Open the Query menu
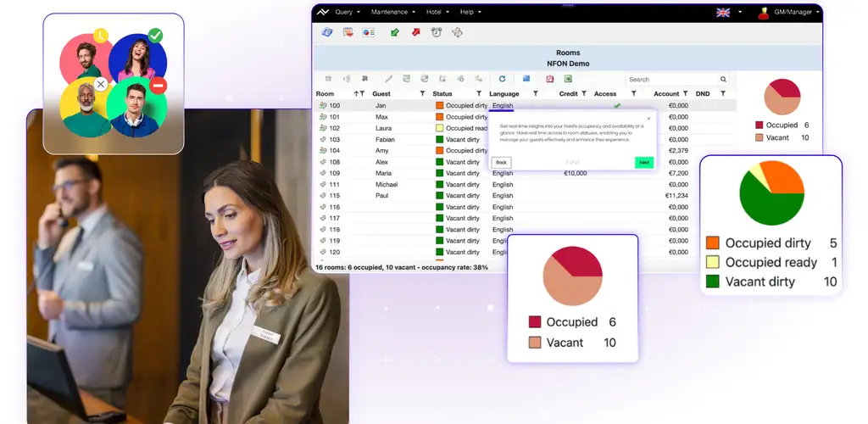Image resolution: width=868 pixels, height=424 pixels. [348, 13]
